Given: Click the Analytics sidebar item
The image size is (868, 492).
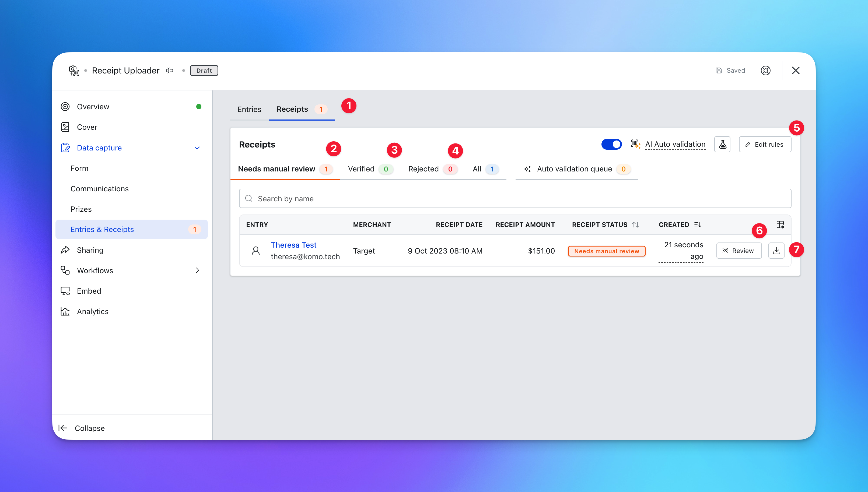Looking at the screenshot, I should (x=93, y=311).
